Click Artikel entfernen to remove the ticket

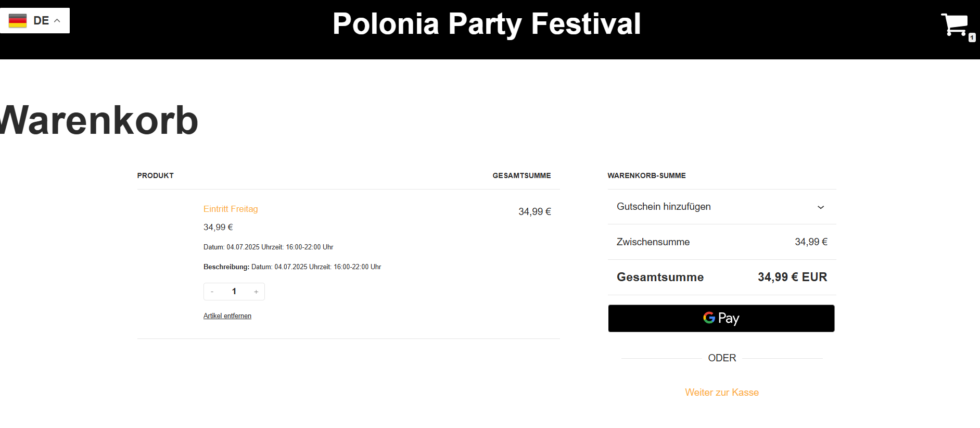tap(227, 316)
